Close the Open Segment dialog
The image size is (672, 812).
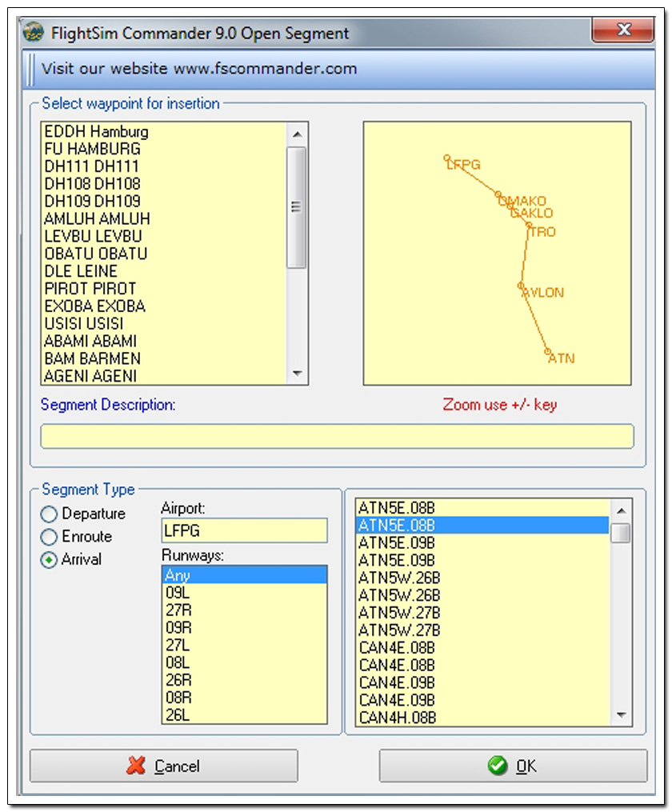pyautogui.click(x=623, y=30)
